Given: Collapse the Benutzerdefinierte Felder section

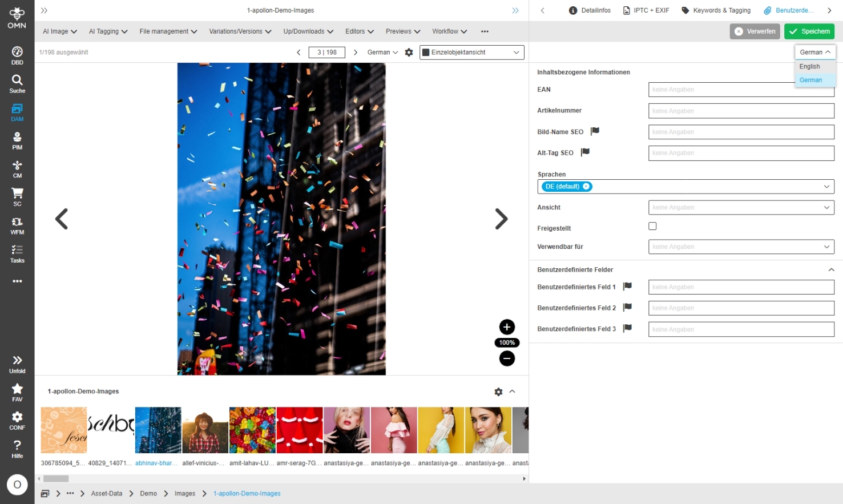Looking at the screenshot, I should click(831, 269).
